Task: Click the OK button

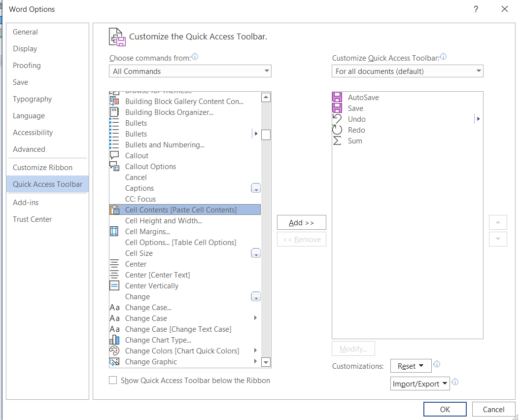Action: tap(445, 410)
